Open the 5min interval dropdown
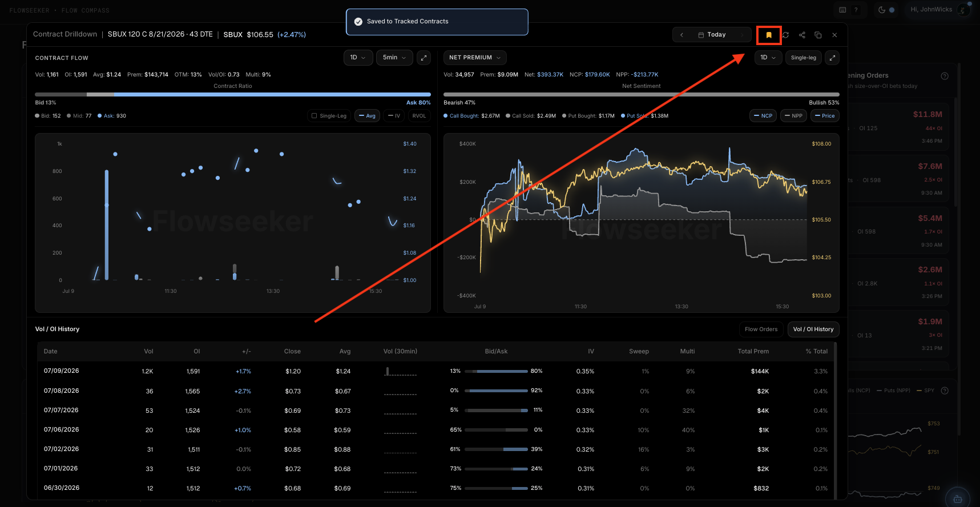Viewport: 980px width, 507px height. [394, 58]
